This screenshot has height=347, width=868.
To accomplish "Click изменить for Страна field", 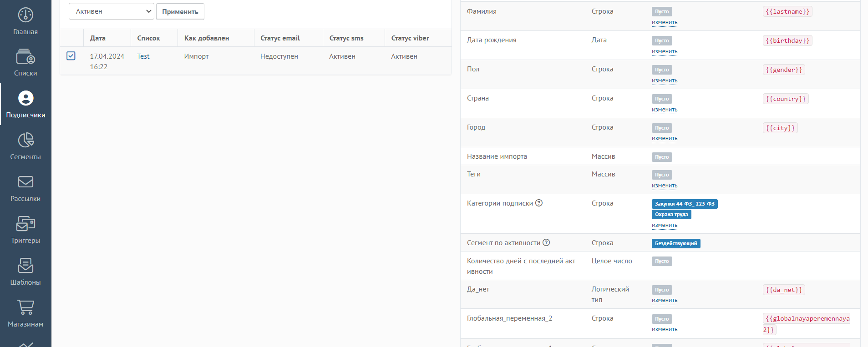I will (665, 110).
